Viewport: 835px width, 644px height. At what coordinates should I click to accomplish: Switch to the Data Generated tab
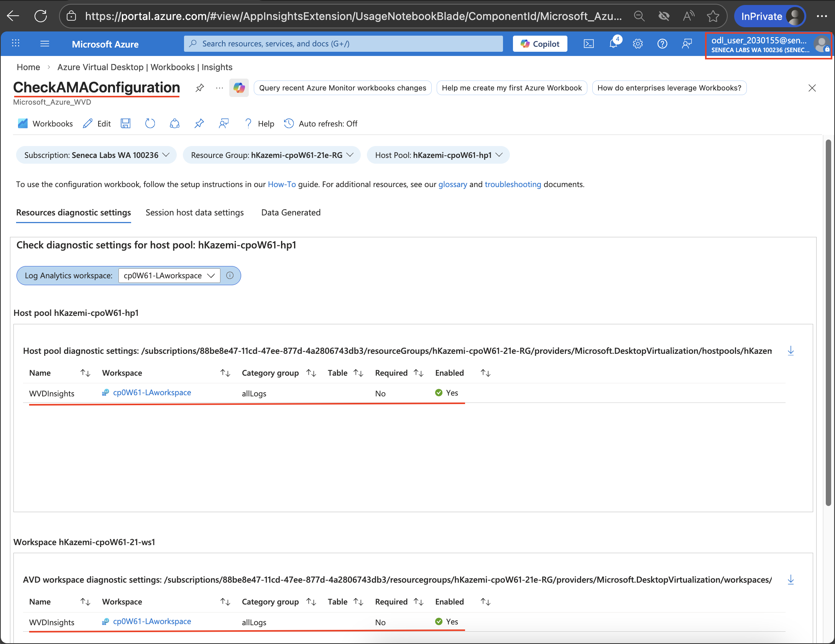pyautogui.click(x=291, y=213)
